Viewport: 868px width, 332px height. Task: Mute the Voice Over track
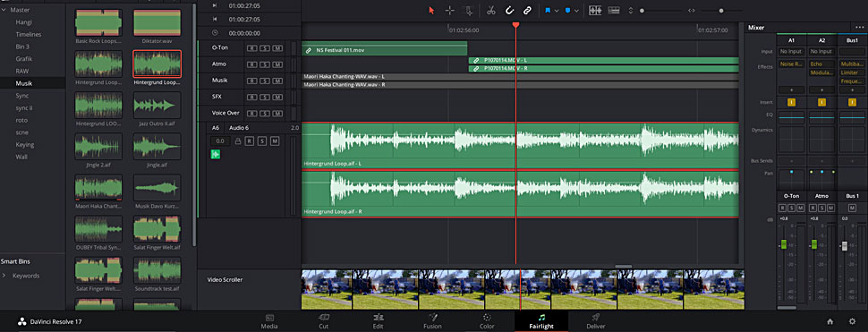tap(277, 113)
